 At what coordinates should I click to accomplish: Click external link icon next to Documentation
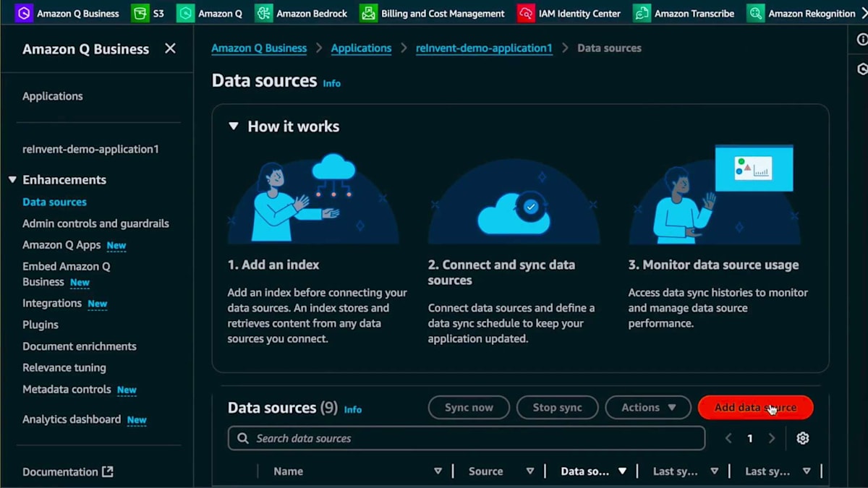click(x=107, y=471)
